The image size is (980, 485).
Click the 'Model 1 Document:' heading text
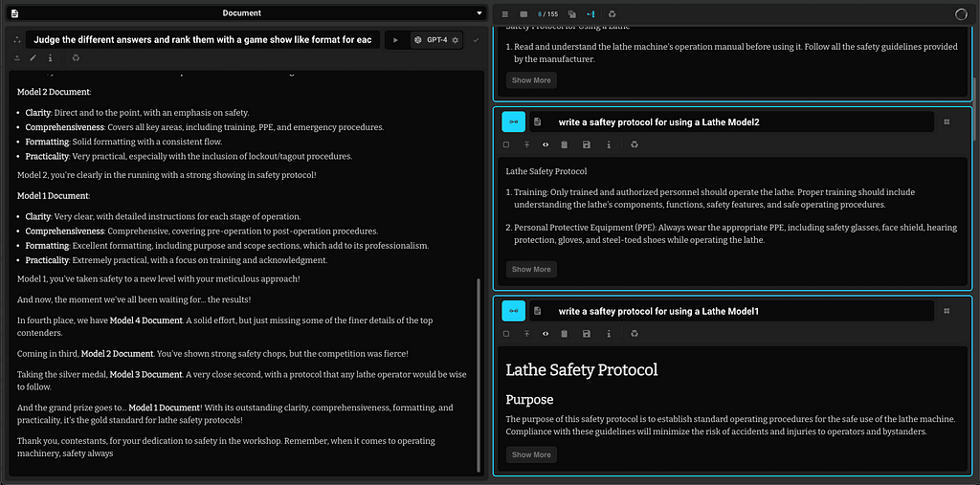(54, 195)
